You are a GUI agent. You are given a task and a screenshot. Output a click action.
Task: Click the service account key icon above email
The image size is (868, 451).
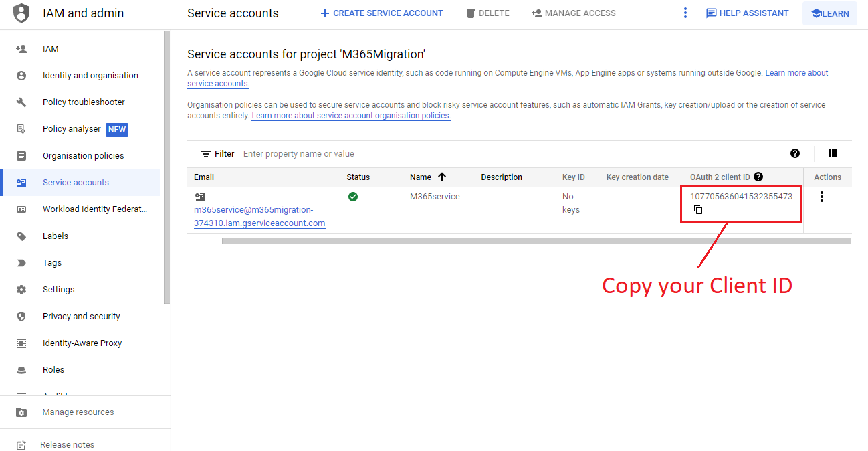[199, 197]
